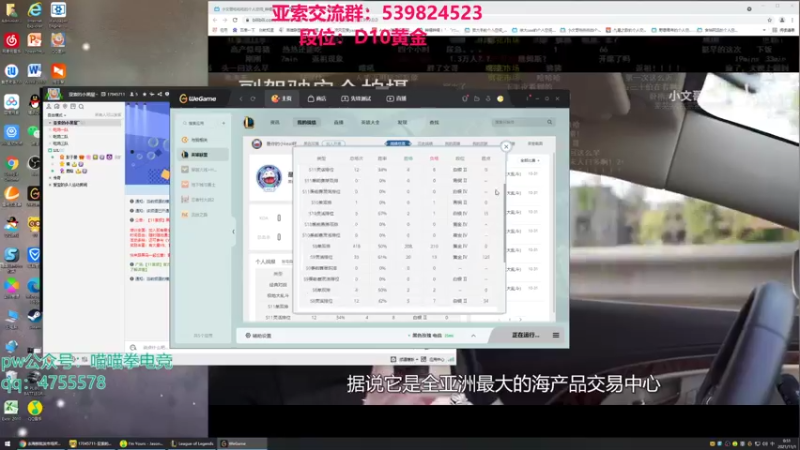The width and height of the screenshot is (800, 450).
Task: Click the Windows Start button
Action: 7,443
